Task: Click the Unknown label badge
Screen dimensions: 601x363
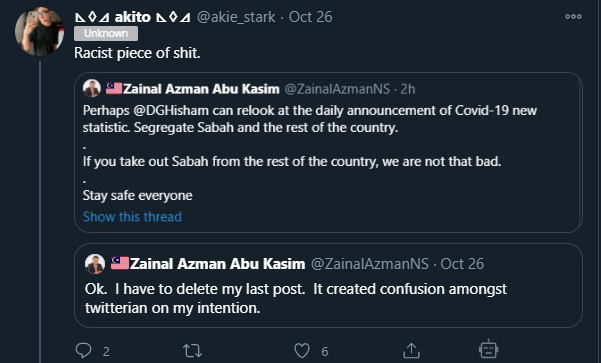Action: (x=106, y=34)
